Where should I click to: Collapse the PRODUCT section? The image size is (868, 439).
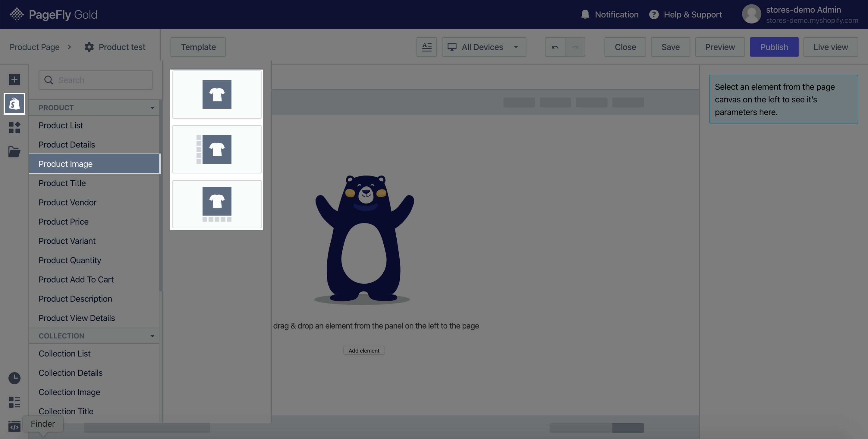click(x=152, y=108)
